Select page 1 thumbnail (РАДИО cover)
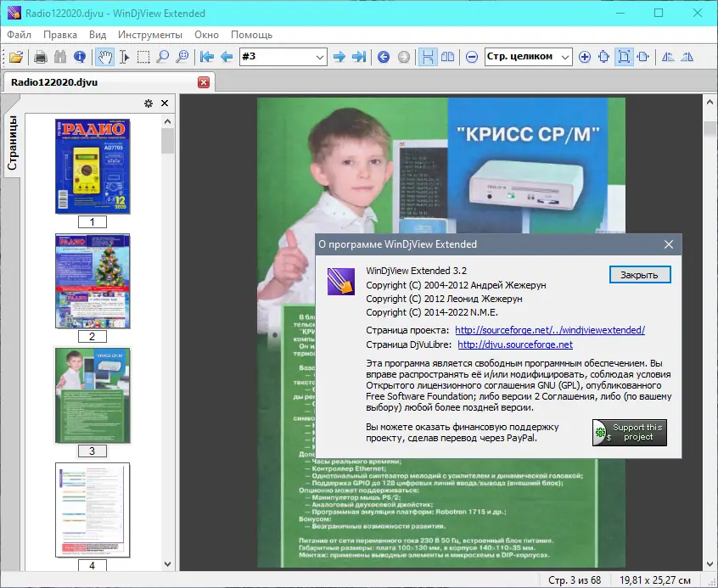Viewport: 718px width, 588px height. coord(93,166)
